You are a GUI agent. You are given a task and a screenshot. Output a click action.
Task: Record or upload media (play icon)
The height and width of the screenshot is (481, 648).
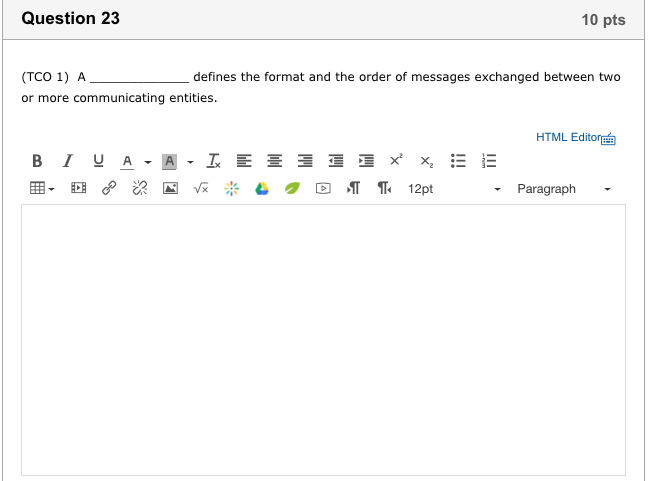[x=323, y=188]
